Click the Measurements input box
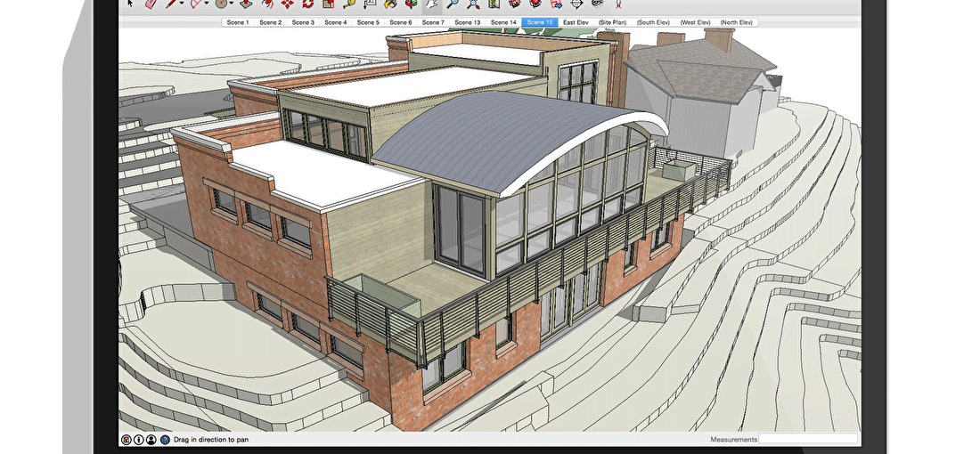980x454 pixels. [808, 439]
